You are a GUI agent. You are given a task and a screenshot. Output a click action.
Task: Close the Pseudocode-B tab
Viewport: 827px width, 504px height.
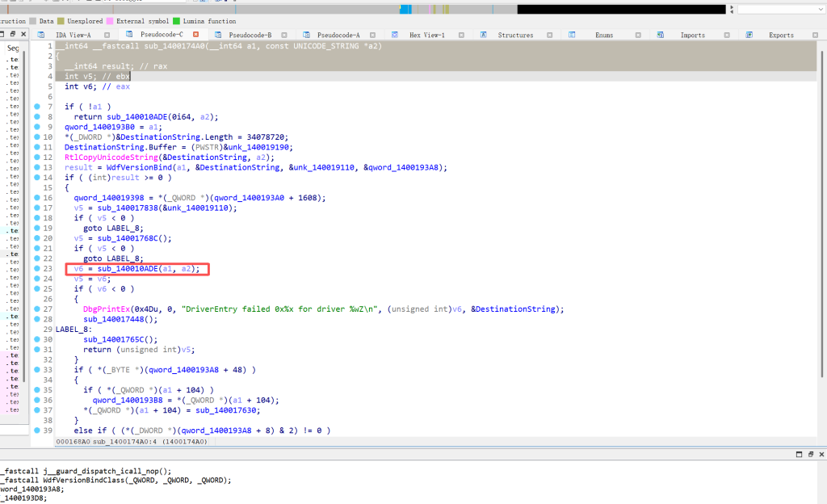pyautogui.click(x=283, y=35)
